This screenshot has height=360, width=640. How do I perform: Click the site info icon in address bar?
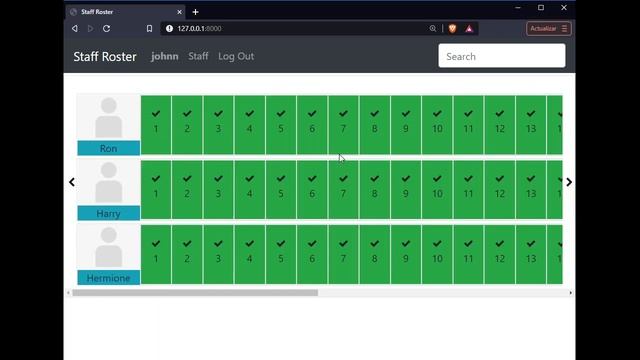[x=169, y=29]
